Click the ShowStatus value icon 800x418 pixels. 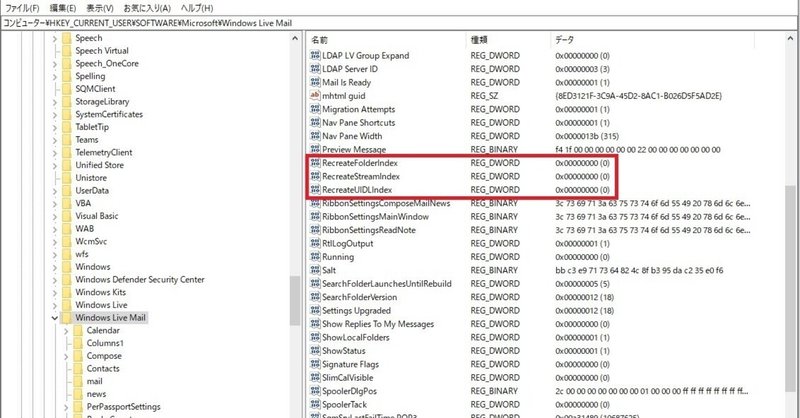point(315,351)
